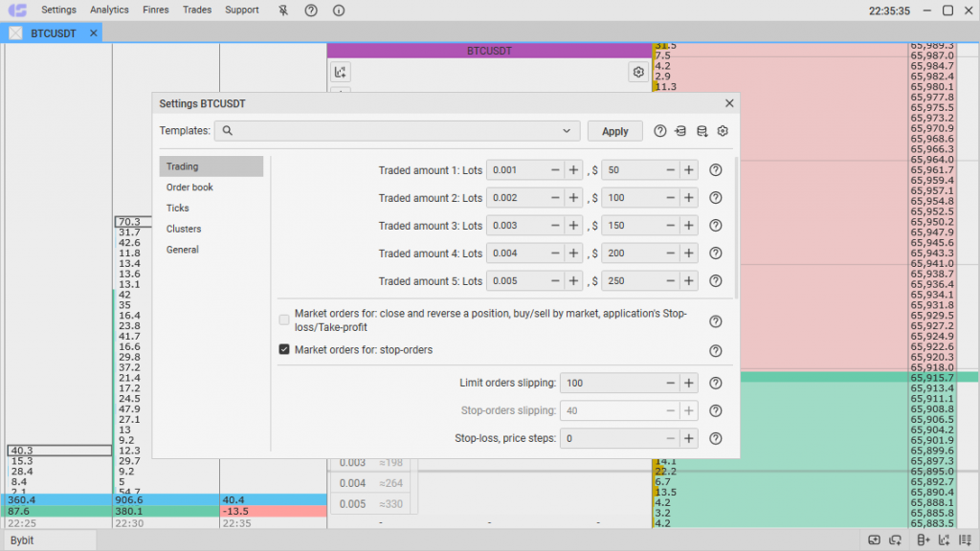
Task: Open the Analytics menu
Action: [x=109, y=11]
